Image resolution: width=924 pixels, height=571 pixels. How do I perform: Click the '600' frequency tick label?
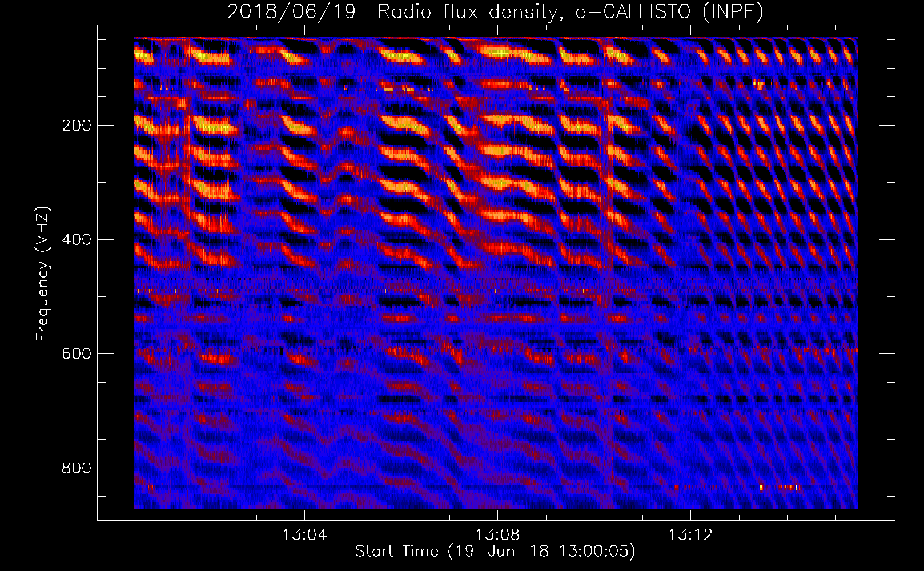pyautogui.click(x=77, y=354)
